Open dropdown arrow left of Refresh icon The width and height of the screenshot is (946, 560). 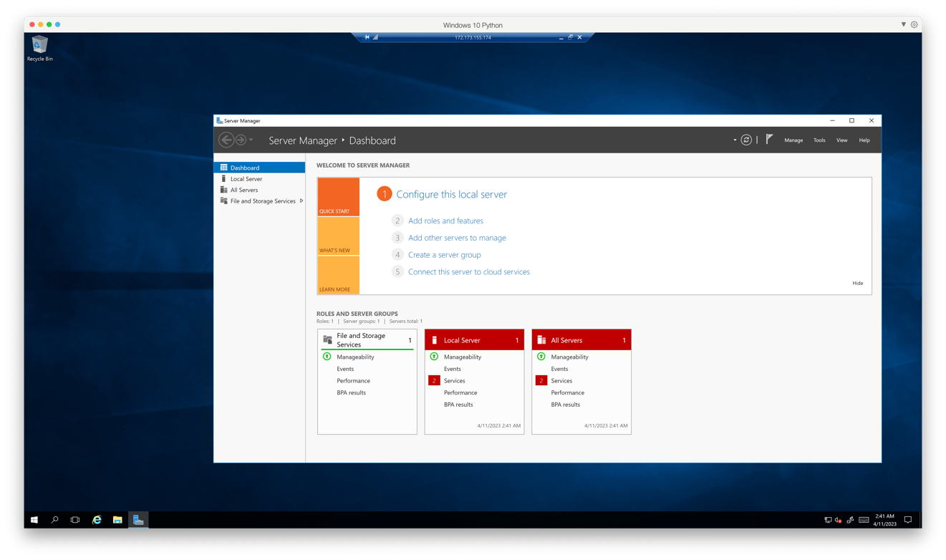[x=735, y=140]
